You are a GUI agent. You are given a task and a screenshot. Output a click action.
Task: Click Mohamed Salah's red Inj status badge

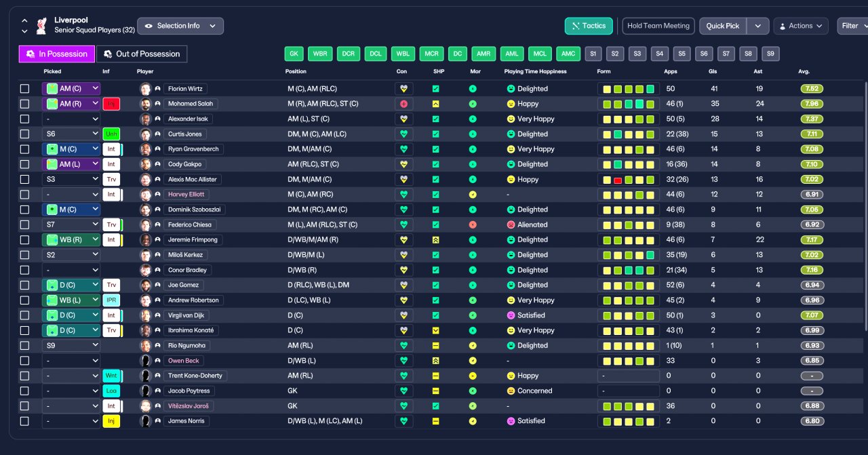[x=111, y=104]
